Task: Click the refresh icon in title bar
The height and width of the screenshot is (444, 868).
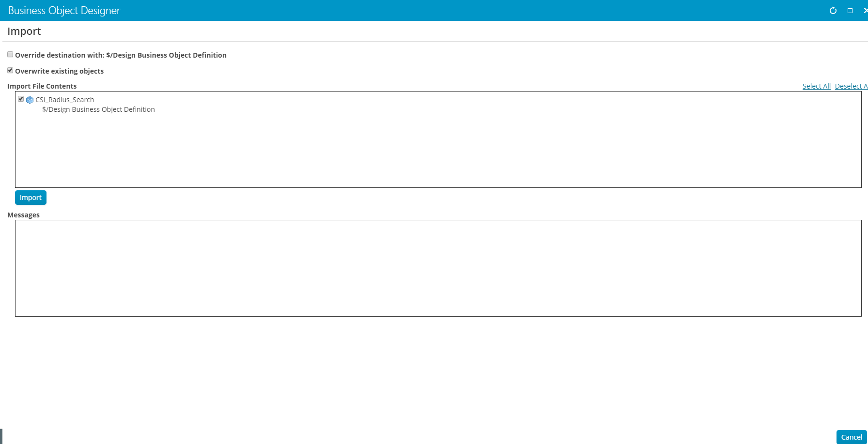Action: pyautogui.click(x=833, y=11)
